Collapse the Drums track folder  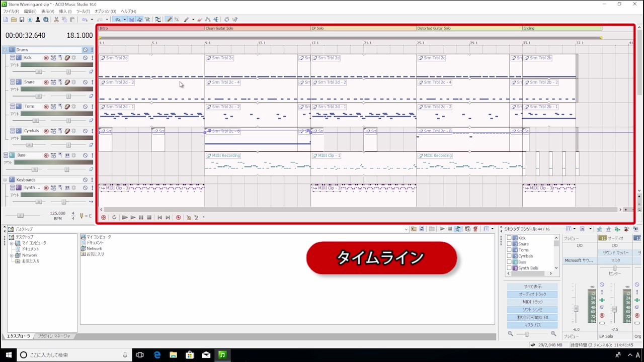[5, 50]
